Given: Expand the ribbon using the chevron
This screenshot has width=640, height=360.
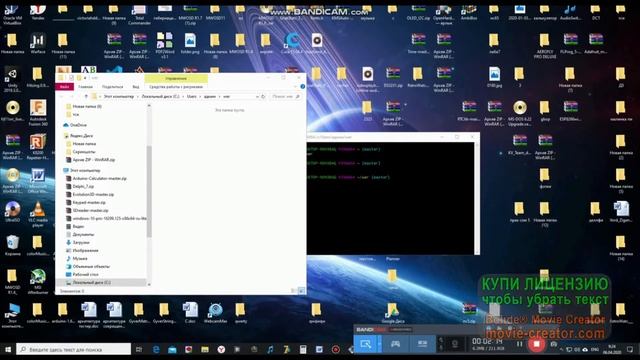Looking at the screenshot, I should 296,87.
